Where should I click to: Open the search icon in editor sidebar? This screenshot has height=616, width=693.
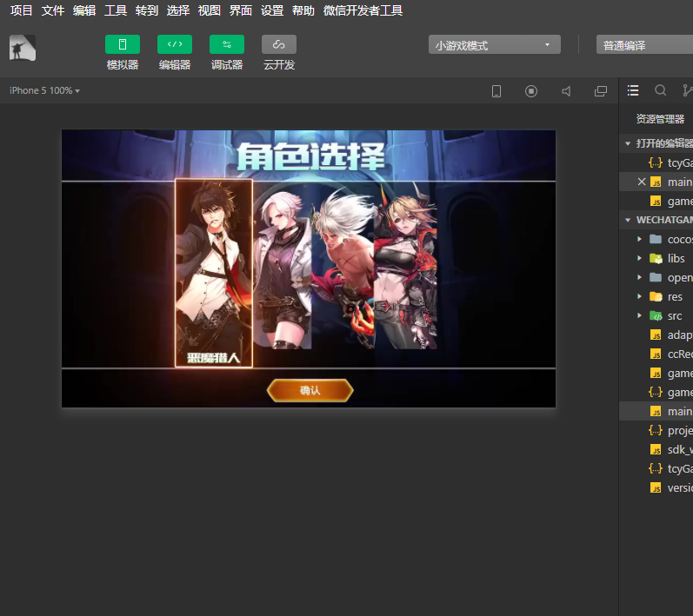(660, 90)
